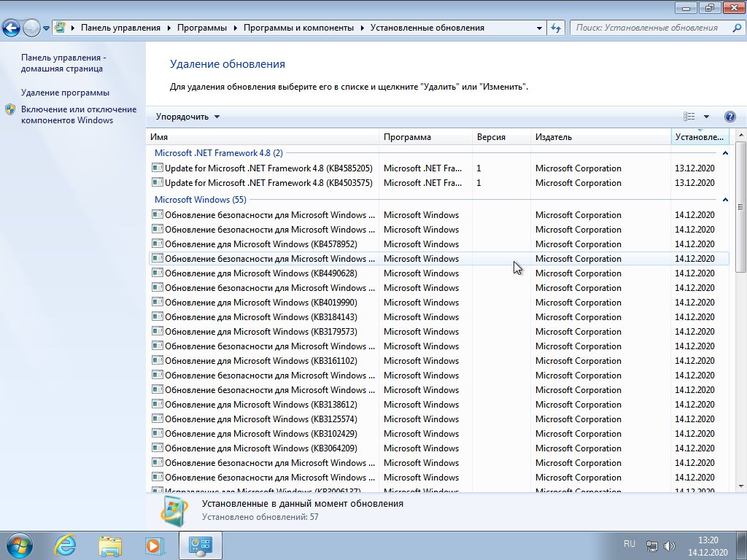Open Windows Explorer folder icon on taskbar
The height and width of the screenshot is (560, 747).
[110, 545]
